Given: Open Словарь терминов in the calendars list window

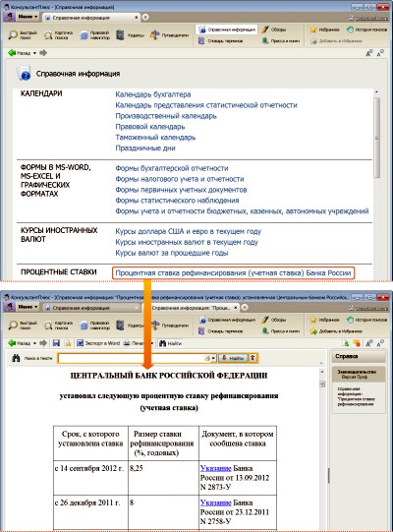Looking at the screenshot, I should click(221, 41).
